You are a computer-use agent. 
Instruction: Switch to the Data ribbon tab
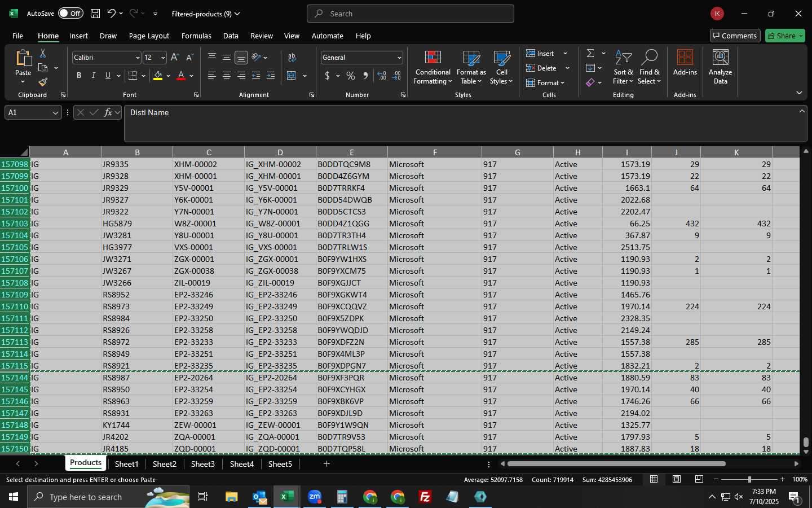point(231,36)
